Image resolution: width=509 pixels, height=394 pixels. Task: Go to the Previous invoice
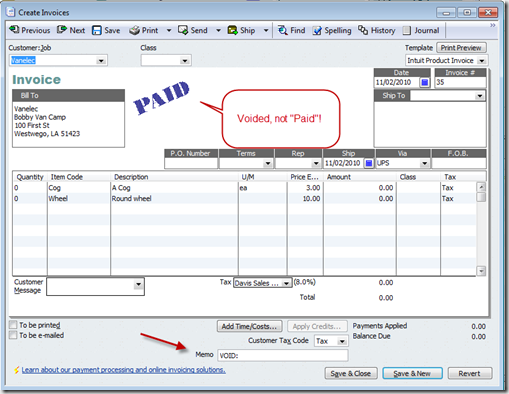tap(29, 30)
